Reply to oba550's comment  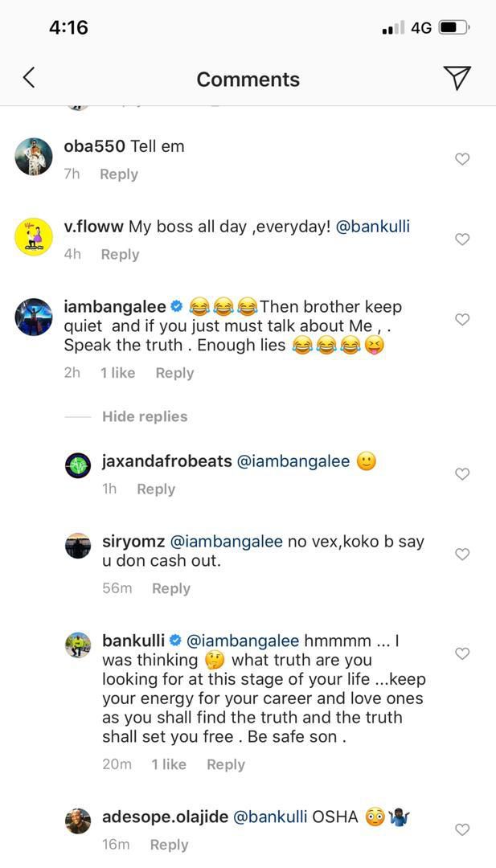click(x=118, y=174)
